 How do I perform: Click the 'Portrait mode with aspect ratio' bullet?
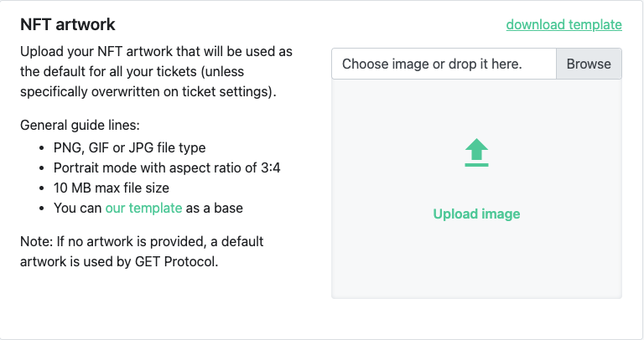(x=167, y=167)
